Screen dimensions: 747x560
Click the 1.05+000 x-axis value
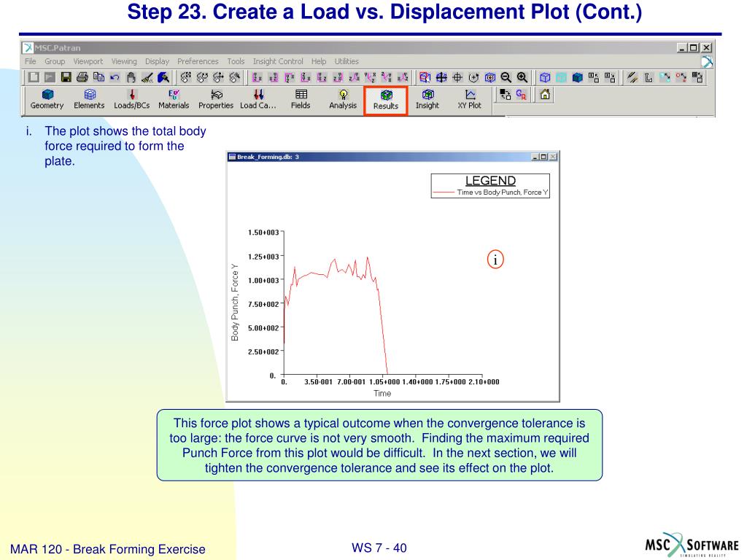click(384, 382)
